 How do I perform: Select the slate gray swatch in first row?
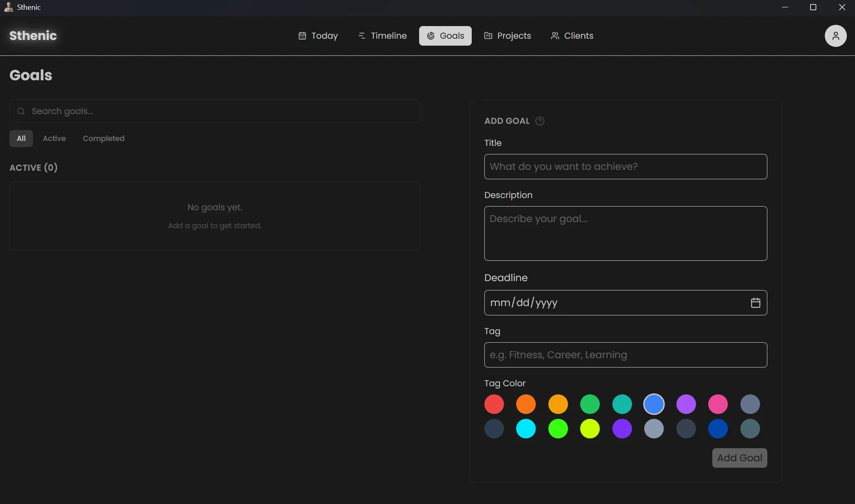click(x=750, y=404)
